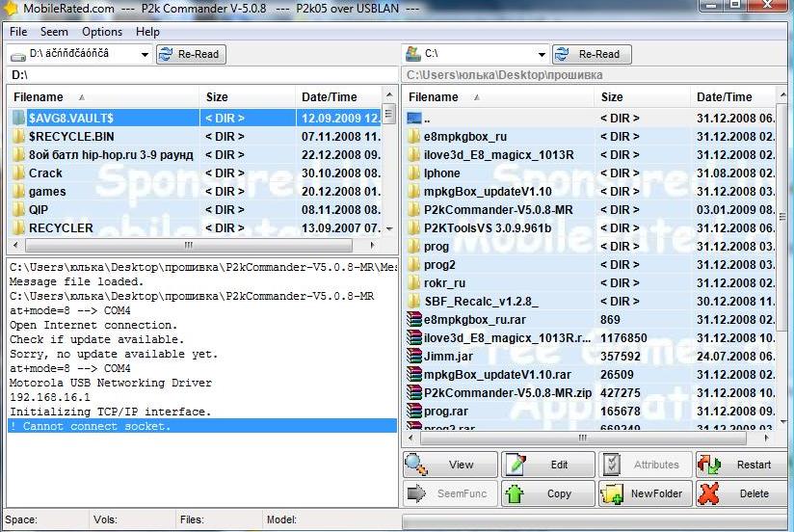Select the RECYCLER folder row
This screenshot has width=794, height=532.
[x=195, y=228]
